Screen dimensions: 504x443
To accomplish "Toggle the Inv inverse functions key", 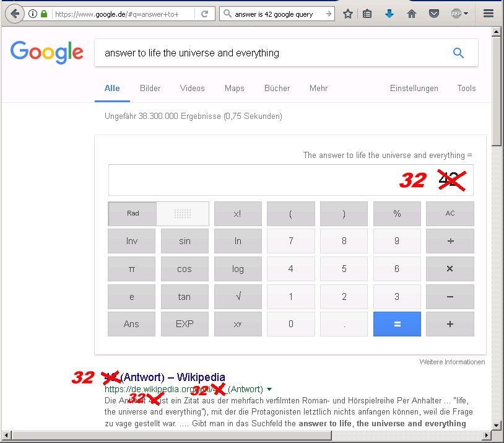I will click(131, 241).
